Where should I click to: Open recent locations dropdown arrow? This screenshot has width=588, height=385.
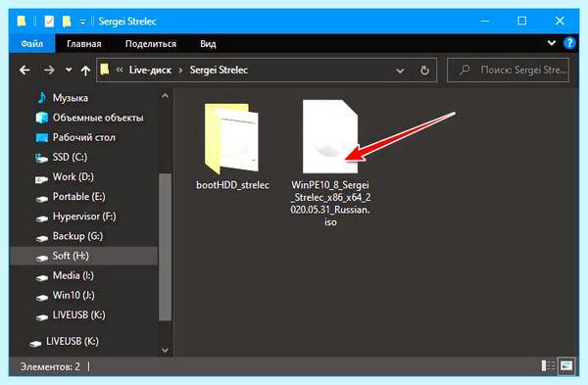[x=69, y=70]
